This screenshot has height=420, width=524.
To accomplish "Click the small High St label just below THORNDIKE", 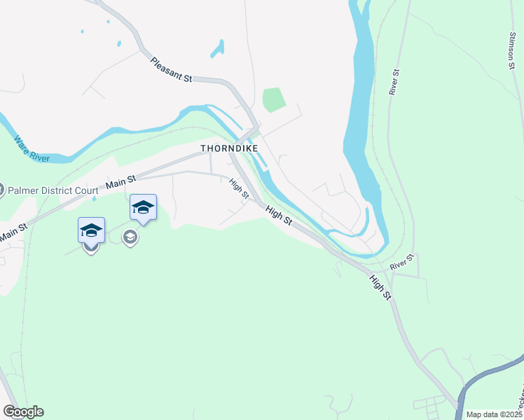I will click(239, 188).
